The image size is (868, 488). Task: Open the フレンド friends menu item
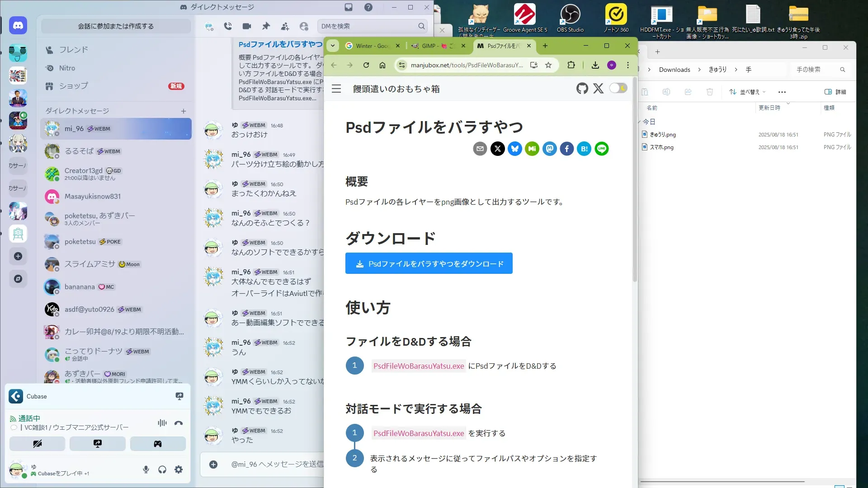[73, 50]
